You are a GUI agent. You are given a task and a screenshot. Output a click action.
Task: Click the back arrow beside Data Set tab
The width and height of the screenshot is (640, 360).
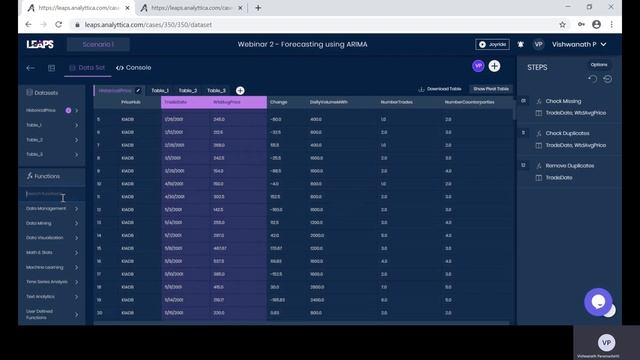tap(31, 68)
